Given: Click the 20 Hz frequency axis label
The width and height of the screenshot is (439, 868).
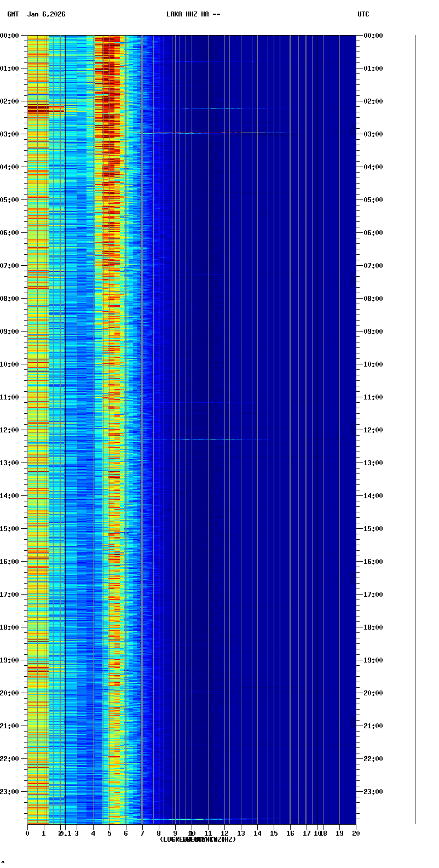Looking at the screenshot, I should coord(356,833).
